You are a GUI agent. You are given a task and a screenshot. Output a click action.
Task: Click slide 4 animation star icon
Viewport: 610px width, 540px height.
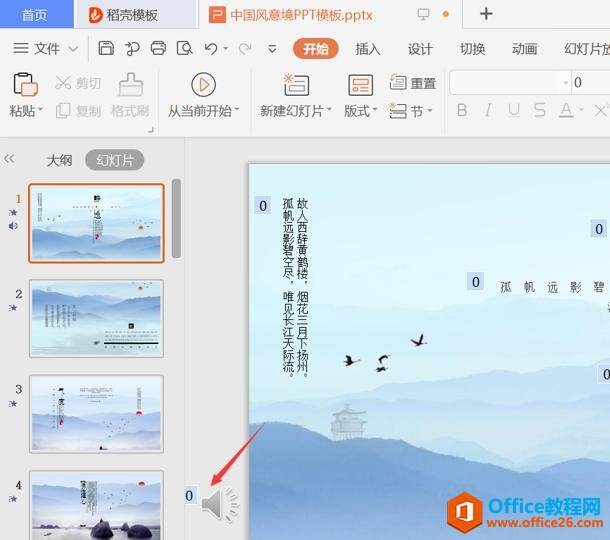14,498
